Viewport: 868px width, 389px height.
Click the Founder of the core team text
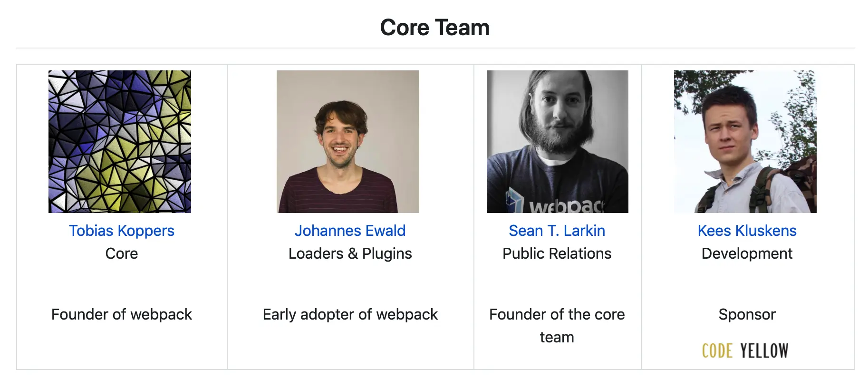(x=557, y=326)
